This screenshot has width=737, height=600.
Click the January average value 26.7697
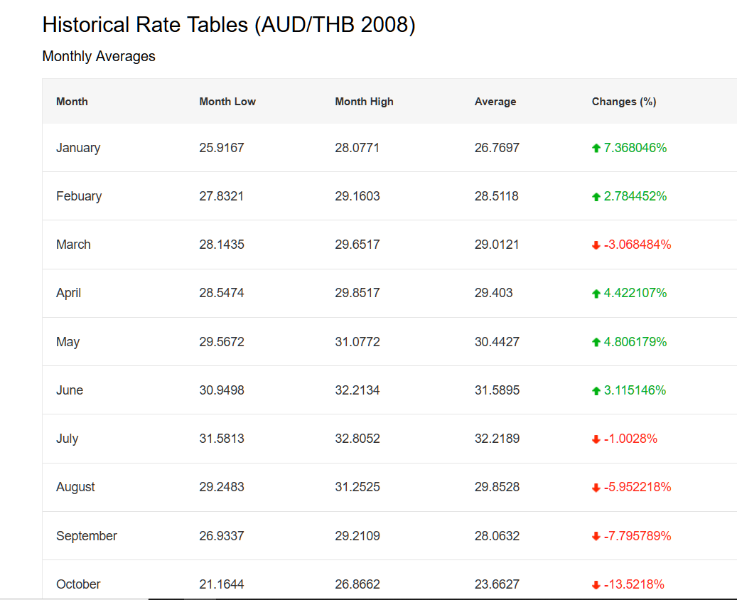click(x=497, y=148)
